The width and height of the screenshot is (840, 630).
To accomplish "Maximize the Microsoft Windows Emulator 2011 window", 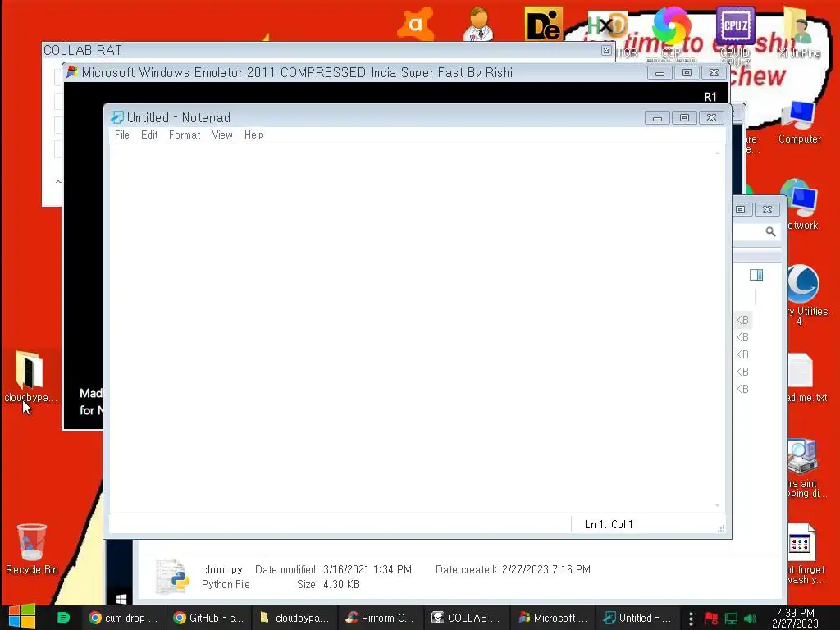I will [x=687, y=73].
